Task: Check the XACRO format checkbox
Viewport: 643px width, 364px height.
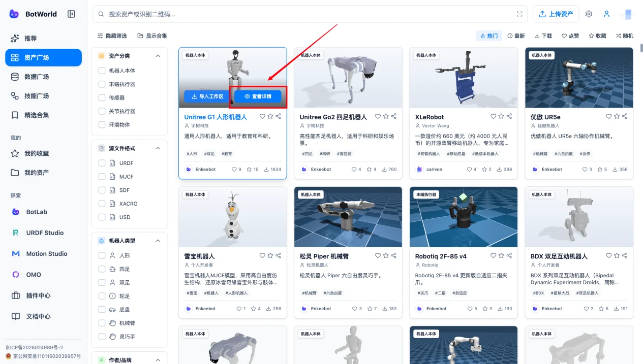Action: click(102, 204)
